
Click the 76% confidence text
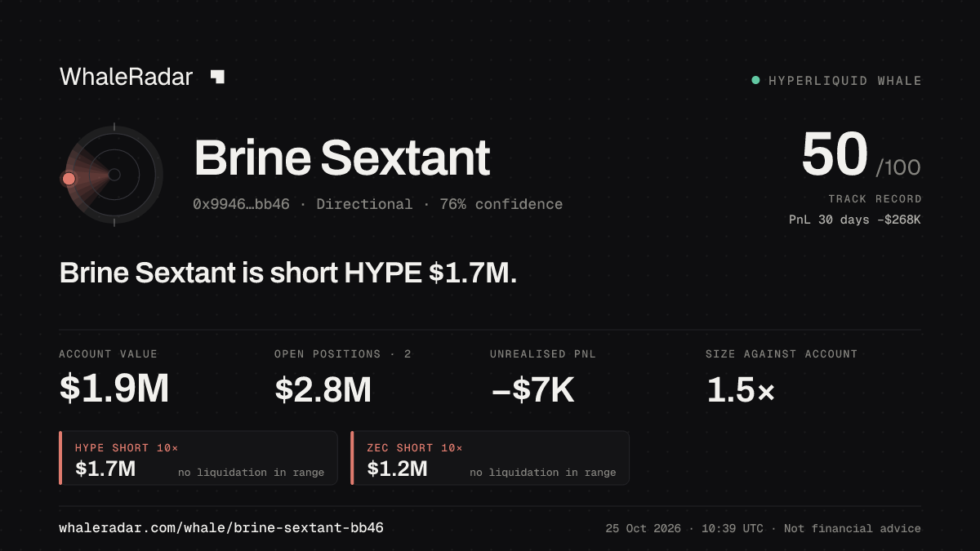pos(501,204)
